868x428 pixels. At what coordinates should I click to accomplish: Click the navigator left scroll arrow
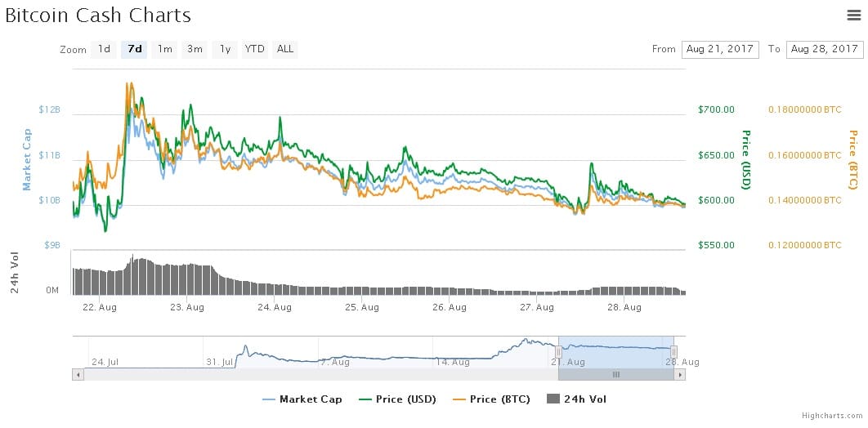point(78,374)
